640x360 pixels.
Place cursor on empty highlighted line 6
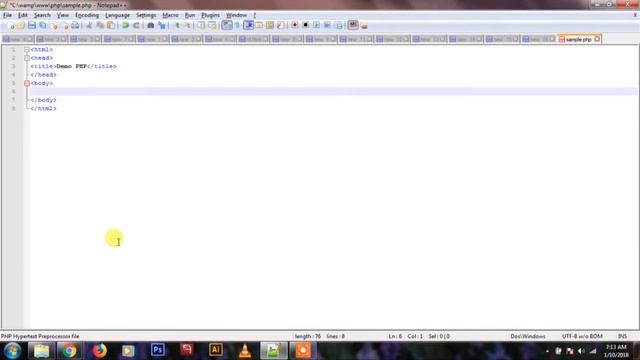(x=333, y=91)
